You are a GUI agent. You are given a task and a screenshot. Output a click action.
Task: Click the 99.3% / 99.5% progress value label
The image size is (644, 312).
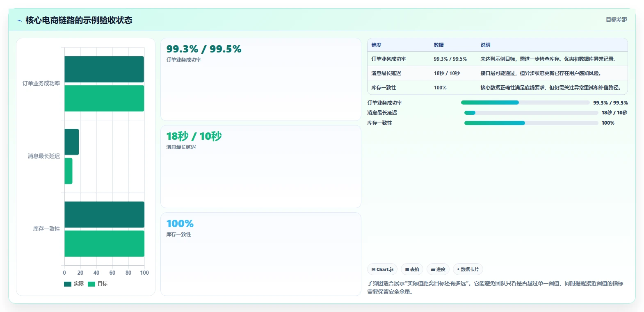pyautogui.click(x=610, y=103)
